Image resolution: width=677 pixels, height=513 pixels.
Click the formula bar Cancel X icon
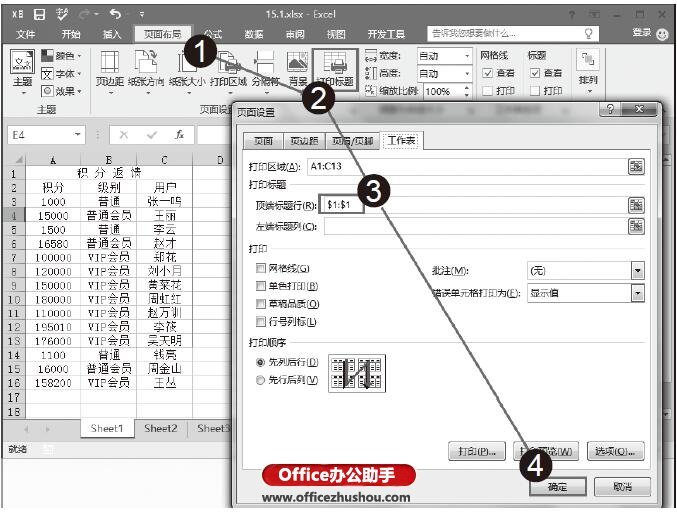(x=124, y=135)
